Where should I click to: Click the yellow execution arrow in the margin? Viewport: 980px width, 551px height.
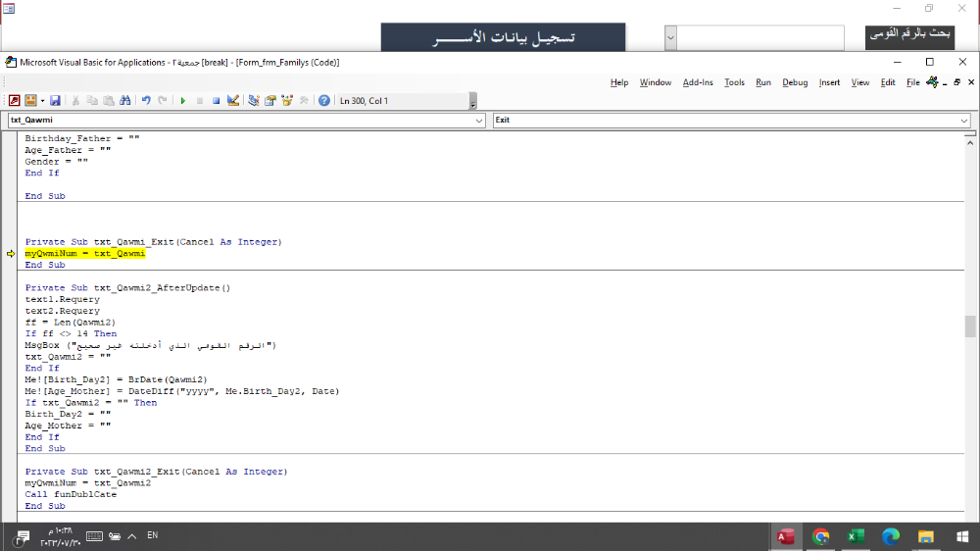(x=11, y=253)
